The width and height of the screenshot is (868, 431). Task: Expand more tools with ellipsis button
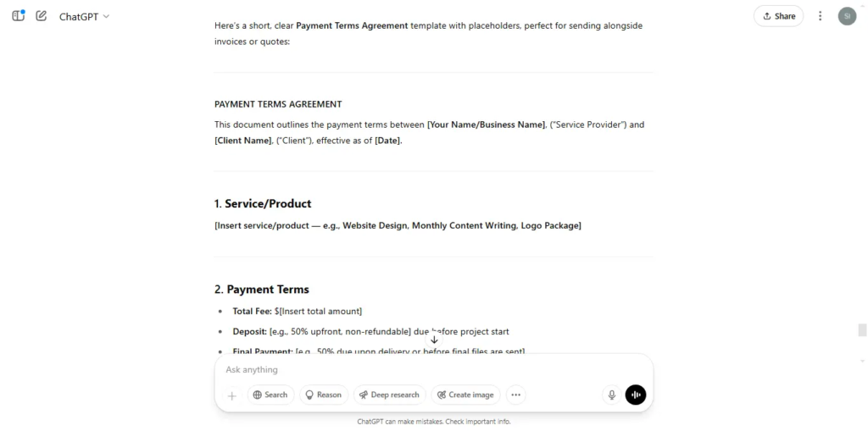pos(516,395)
